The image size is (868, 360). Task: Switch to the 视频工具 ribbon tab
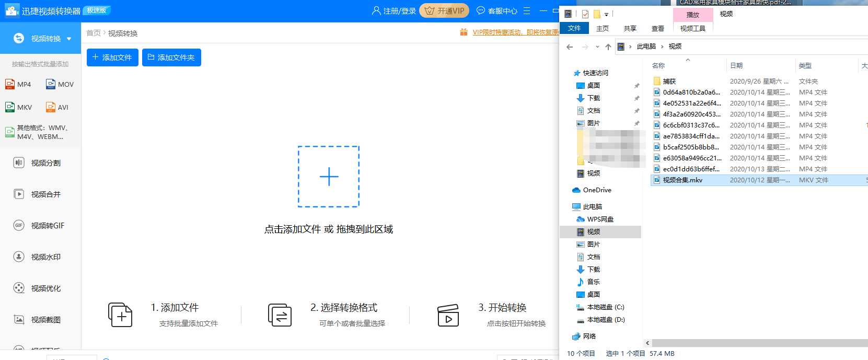(693, 29)
